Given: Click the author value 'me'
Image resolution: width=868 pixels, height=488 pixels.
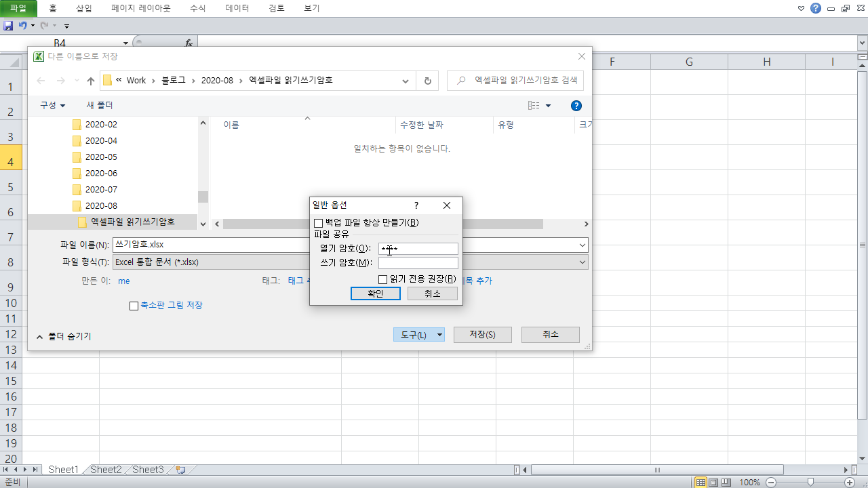Looking at the screenshot, I should [124, 281].
